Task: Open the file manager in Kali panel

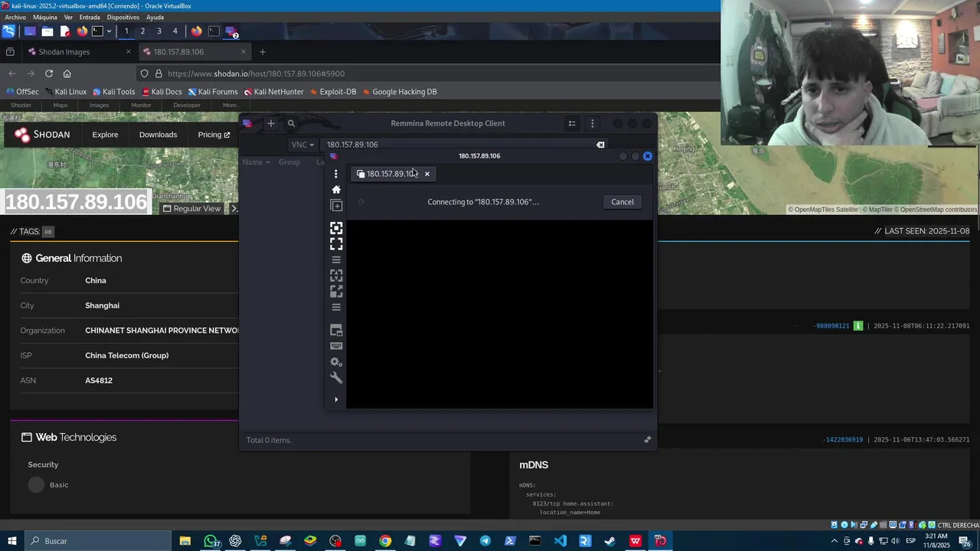Action: click(x=47, y=31)
